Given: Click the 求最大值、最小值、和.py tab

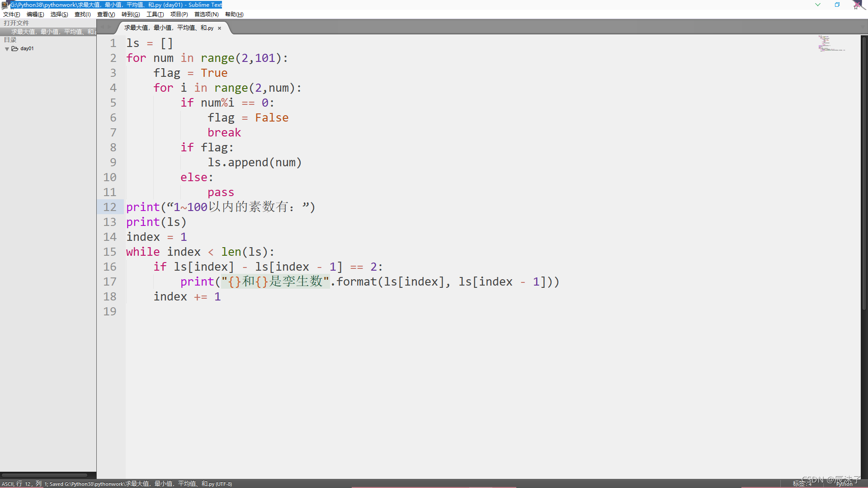Looking at the screenshot, I should point(169,28).
